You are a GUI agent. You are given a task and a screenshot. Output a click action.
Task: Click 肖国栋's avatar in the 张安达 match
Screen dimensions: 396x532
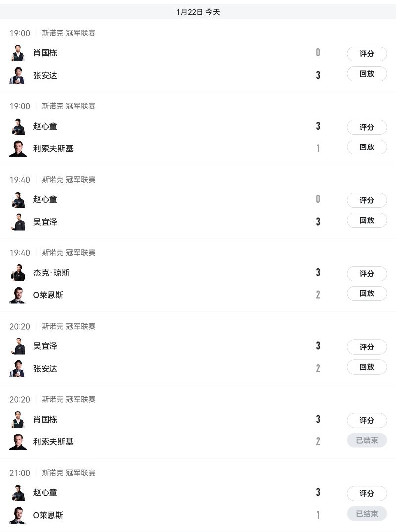click(x=18, y=53)
